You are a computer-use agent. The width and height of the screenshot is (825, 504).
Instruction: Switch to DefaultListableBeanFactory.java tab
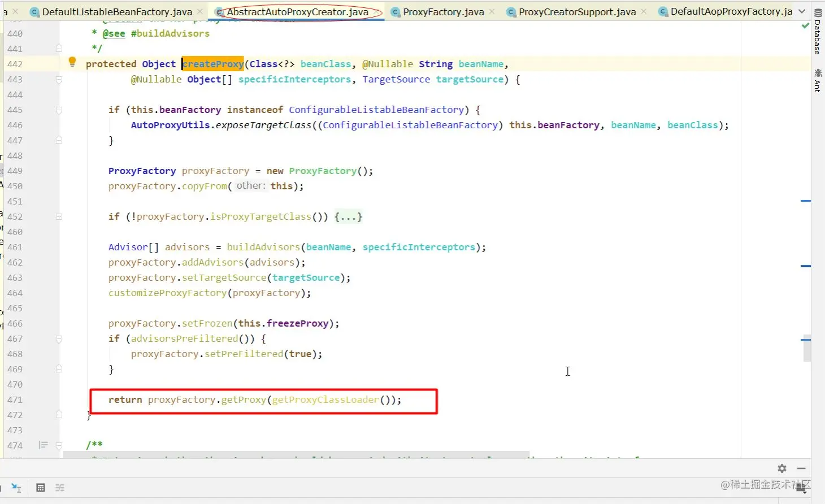point(116,12)
